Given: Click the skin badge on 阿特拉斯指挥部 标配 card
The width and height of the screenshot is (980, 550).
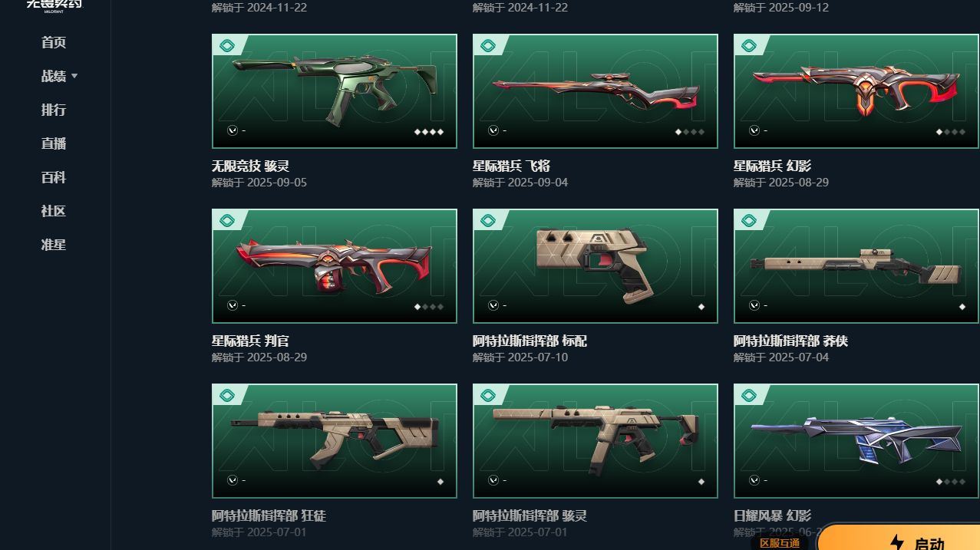Looking at the screenshot, I should [488, 221].
